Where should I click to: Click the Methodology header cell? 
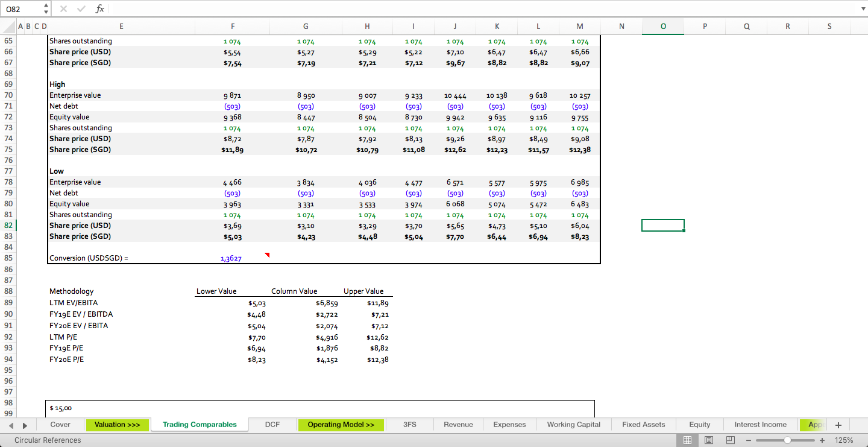tap(72, 291)
